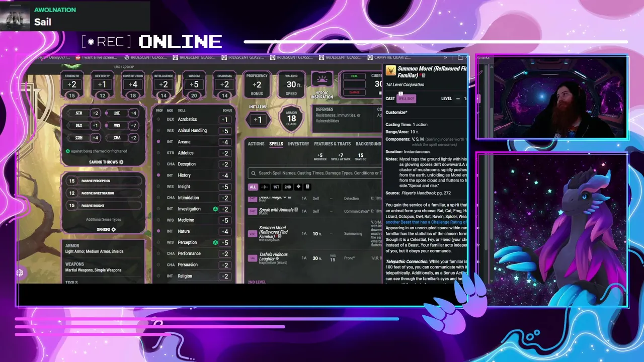Click the spell search input field
Image resolution: width=644 pixels, height=362 pixels.
point(315,173)
